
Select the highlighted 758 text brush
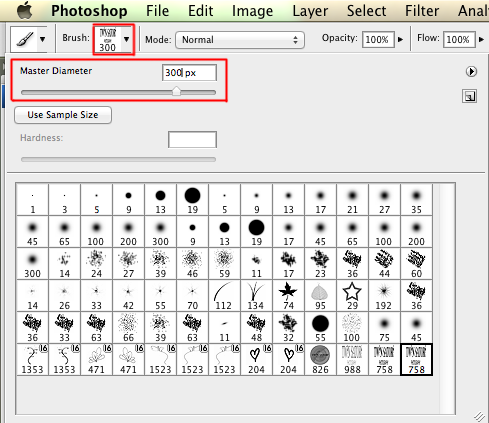pyautogui.click(x=416, y=359)
